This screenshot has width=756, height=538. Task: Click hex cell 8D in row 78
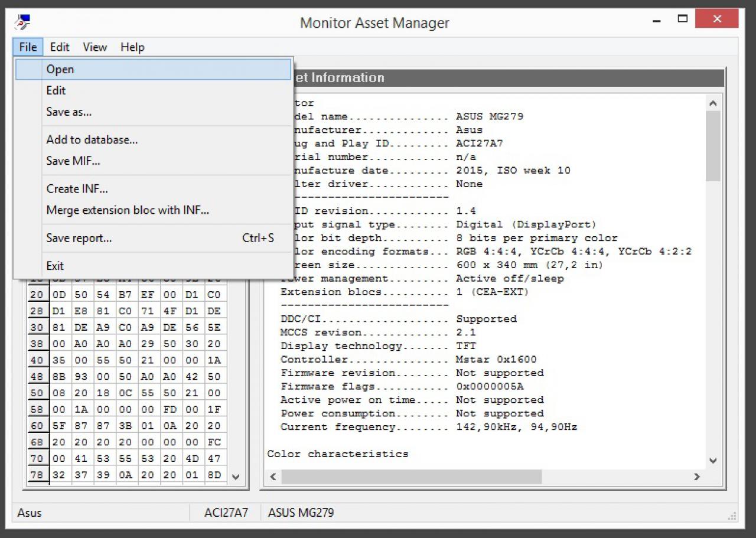click(x=214, y=475)
